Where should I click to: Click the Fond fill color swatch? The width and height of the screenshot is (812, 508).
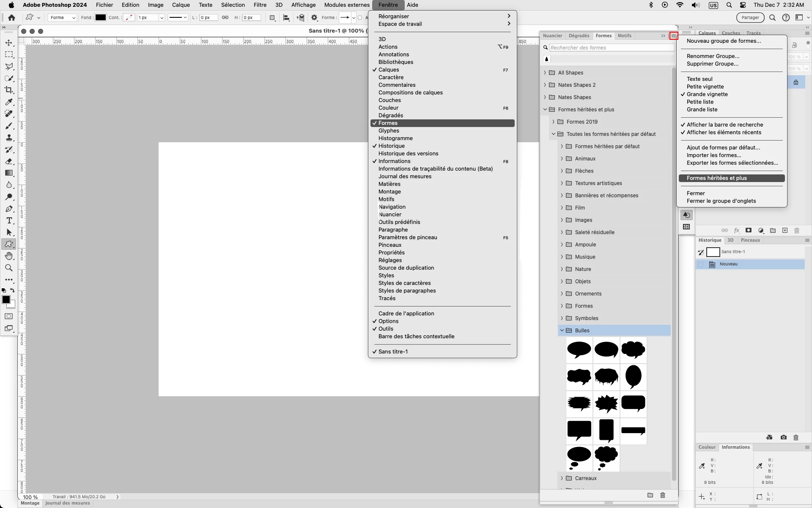[100, 18]
